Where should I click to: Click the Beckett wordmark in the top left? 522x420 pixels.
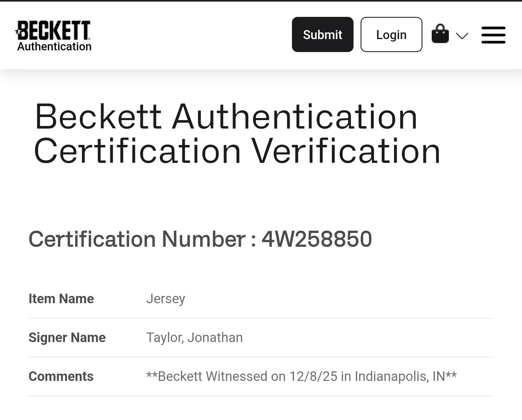(x=54, y=30)
